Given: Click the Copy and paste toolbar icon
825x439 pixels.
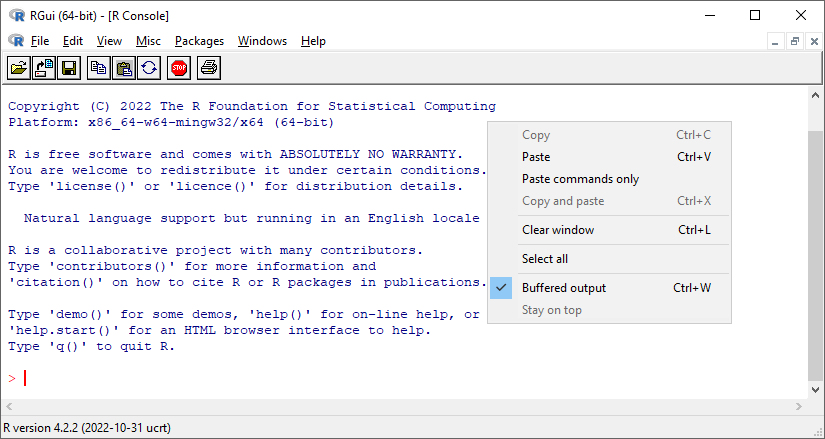Looking at the screenshot, I should (x=149, y=68).
